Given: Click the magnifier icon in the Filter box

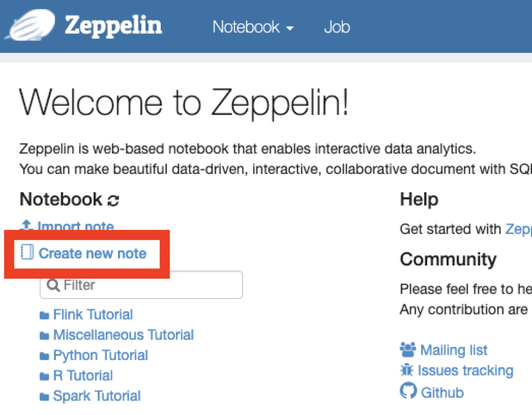Looking at the screenshot, I should click(54, 284).
